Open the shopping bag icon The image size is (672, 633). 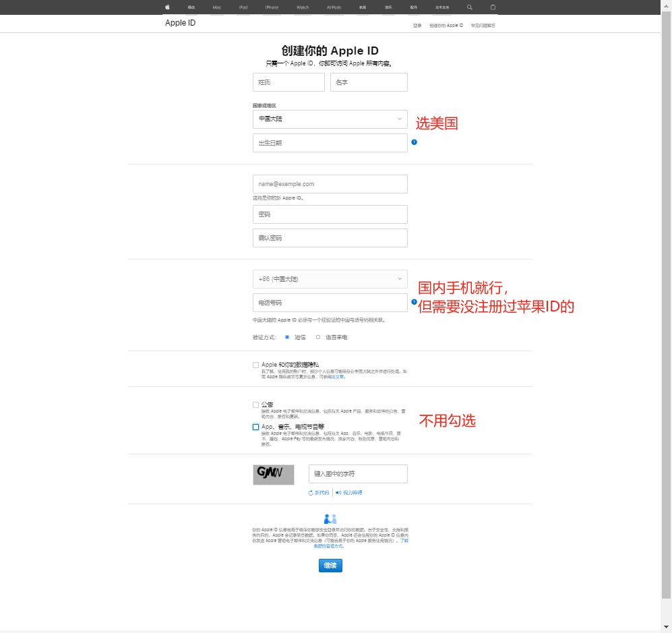pyautogui.click(x=493, y=7)
